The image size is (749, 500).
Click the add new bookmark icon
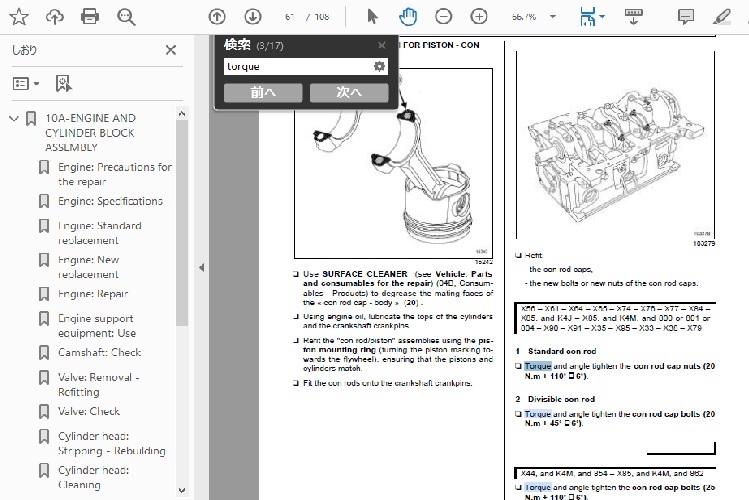[64, 84]
